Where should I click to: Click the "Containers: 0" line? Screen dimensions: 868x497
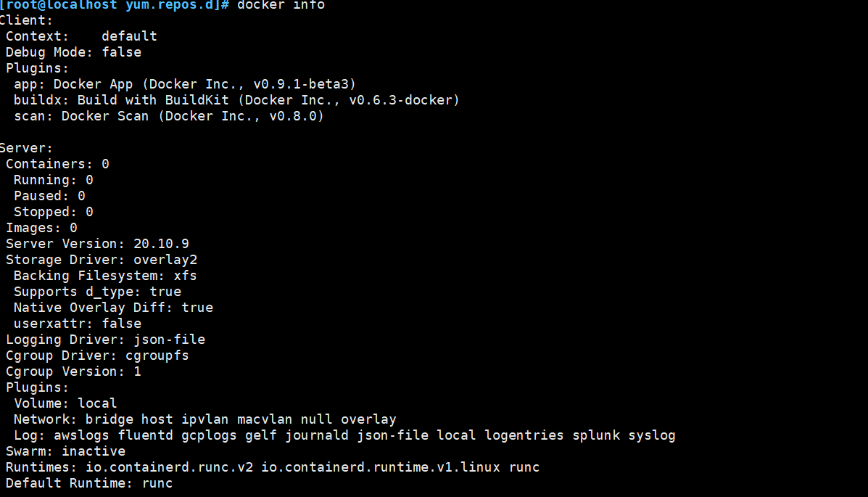57,164
